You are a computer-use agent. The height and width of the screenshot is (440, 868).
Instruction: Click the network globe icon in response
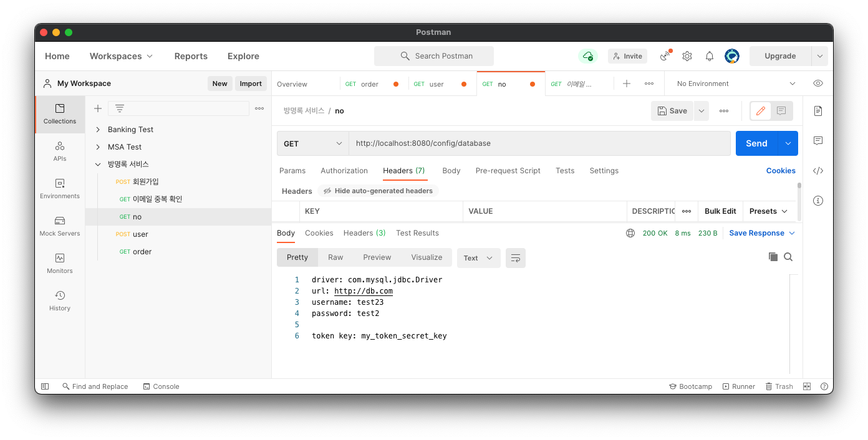pos(630,233)
